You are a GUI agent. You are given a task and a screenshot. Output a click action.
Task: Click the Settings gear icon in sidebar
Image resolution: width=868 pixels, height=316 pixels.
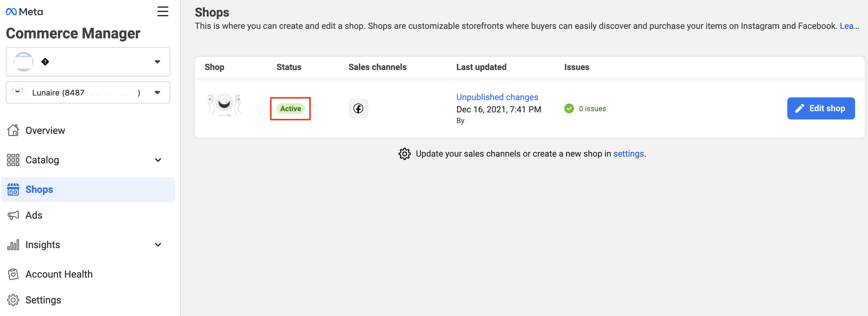click(13, 300)
